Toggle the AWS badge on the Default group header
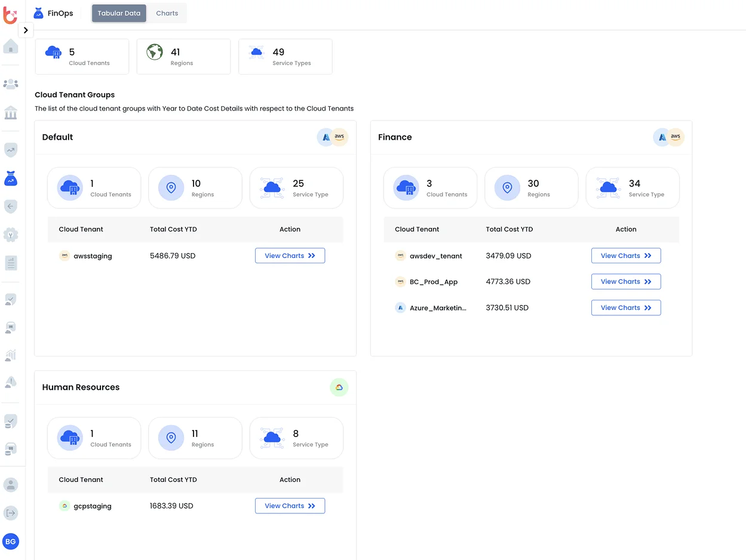This screenshot has width=746, height=560. coord(339,137)
